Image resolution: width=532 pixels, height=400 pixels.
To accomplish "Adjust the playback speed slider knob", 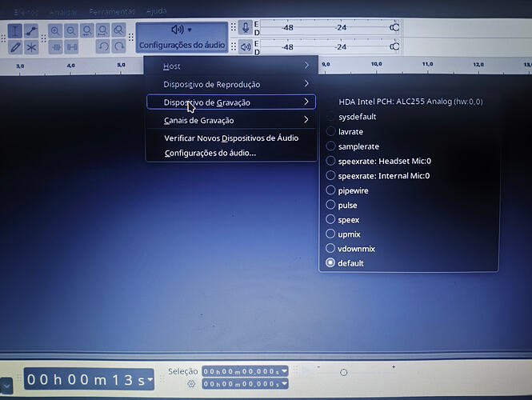I will point(343,372).
